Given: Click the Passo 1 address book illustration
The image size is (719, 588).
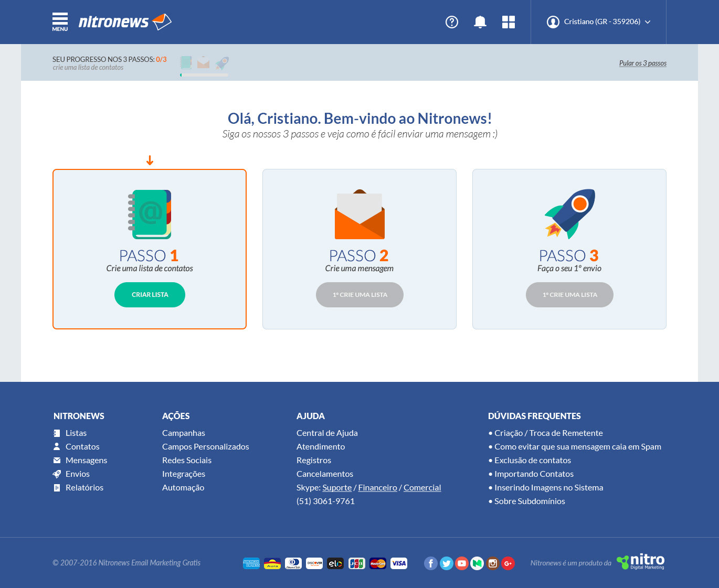Looking at the screenshot, I should [150, 215].
